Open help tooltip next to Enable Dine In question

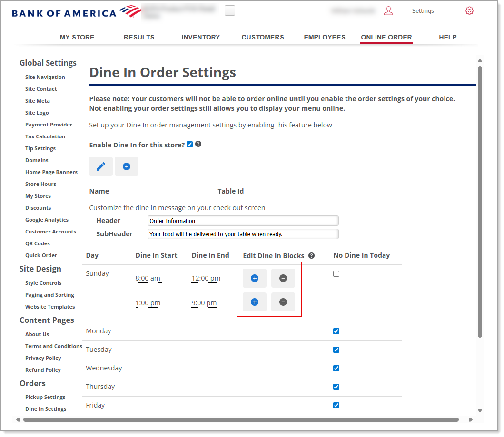[x=198, y=144]
